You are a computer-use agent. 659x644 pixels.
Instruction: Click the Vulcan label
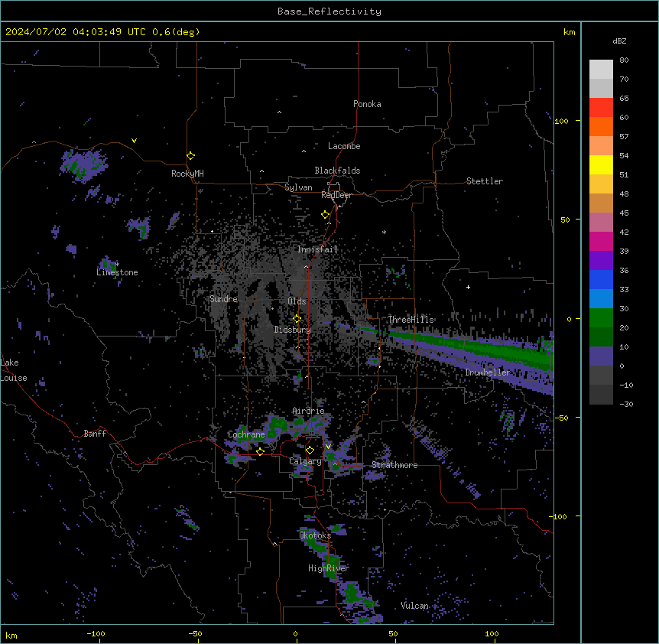click(414, 606)
